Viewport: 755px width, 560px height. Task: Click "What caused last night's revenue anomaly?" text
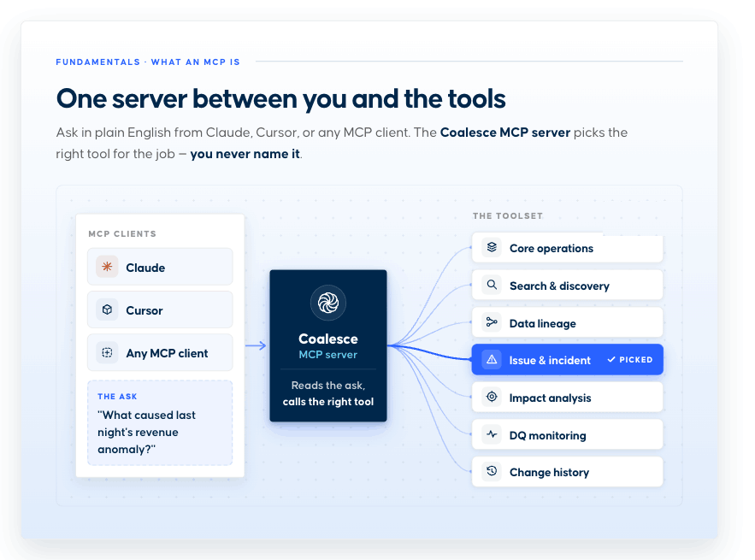(x=146, y=432)
